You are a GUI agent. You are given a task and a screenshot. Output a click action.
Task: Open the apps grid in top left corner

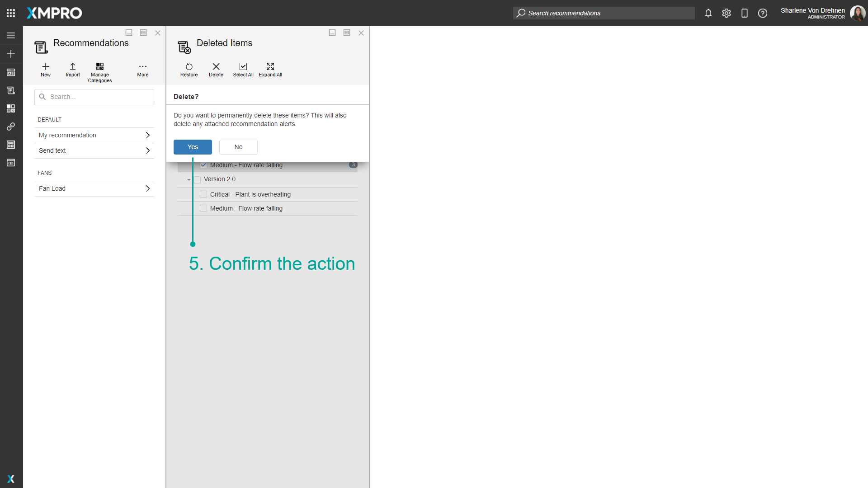tap(11, 13)
